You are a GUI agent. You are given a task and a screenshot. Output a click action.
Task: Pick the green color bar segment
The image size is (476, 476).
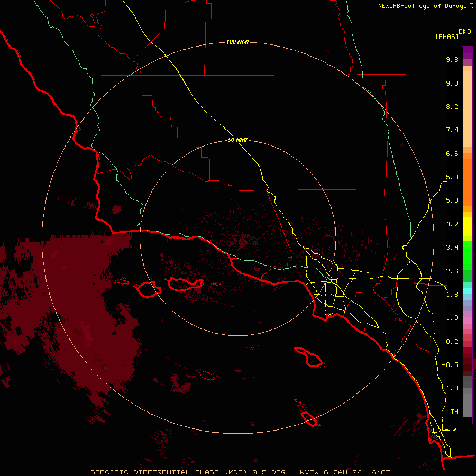click(x=467, y=255)
